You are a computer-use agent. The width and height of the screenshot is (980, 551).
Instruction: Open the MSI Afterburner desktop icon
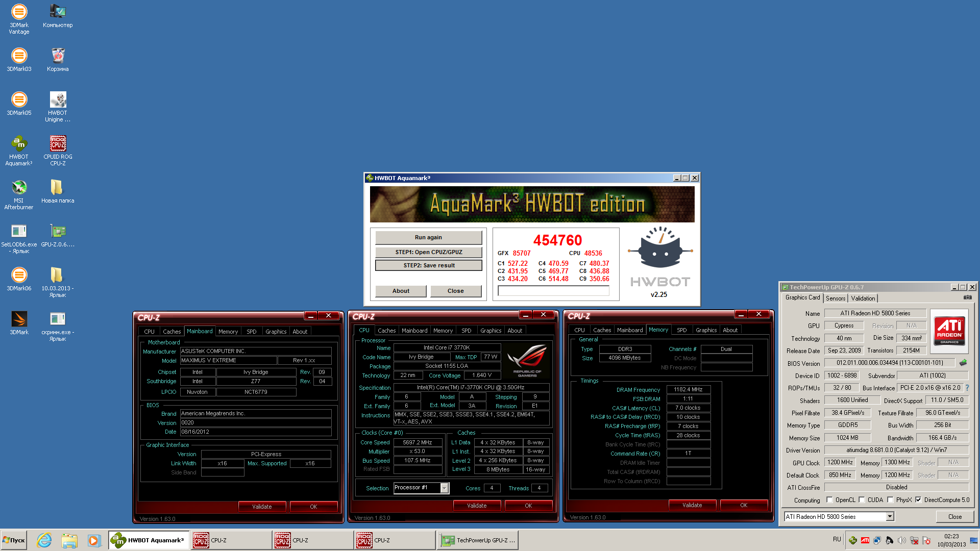(19, 194)
